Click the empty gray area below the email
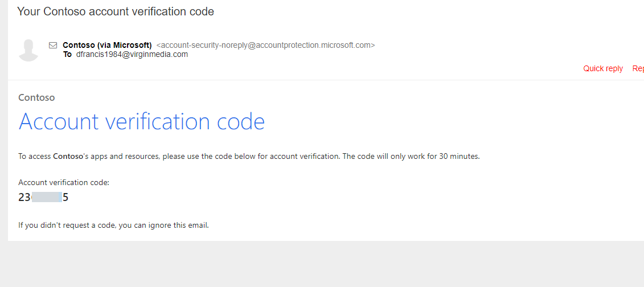 (322, 264)
